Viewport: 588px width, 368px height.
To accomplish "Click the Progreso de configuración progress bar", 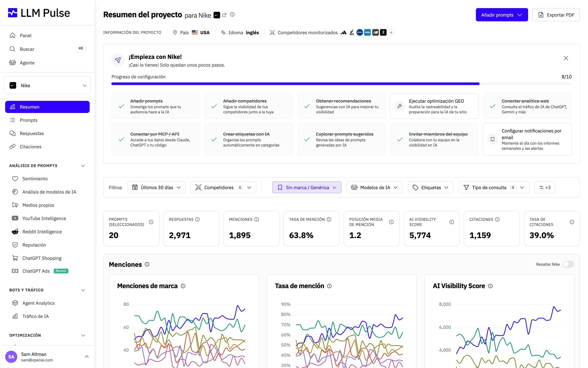I will coord(341,84).
